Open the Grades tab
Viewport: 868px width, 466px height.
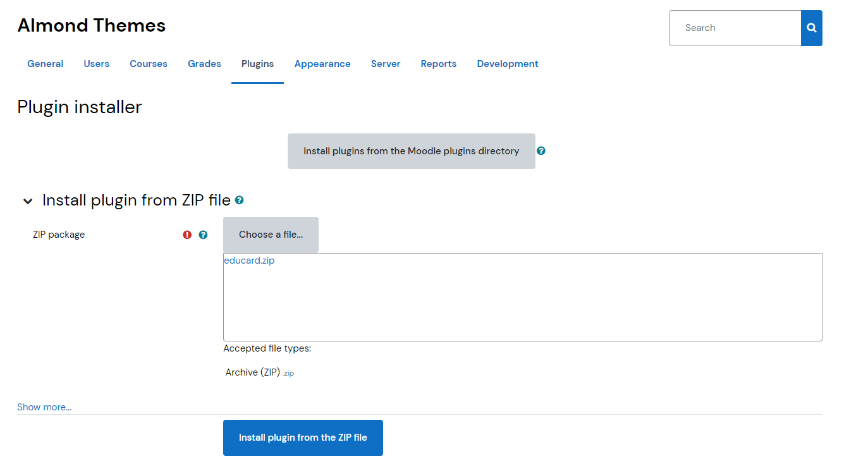pyautogui.click(x=204, y=64)
